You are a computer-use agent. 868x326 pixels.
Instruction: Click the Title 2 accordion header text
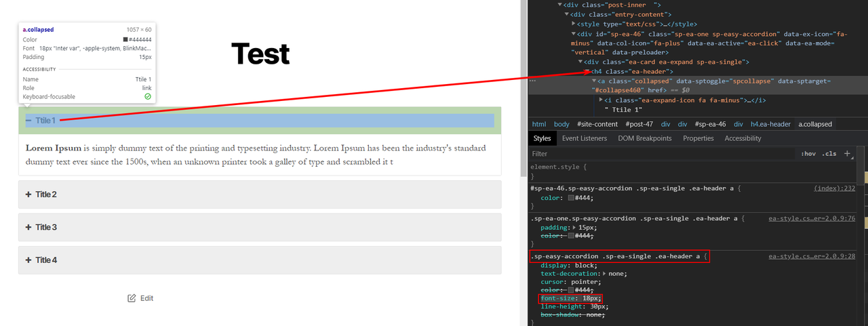click(46, 195)
